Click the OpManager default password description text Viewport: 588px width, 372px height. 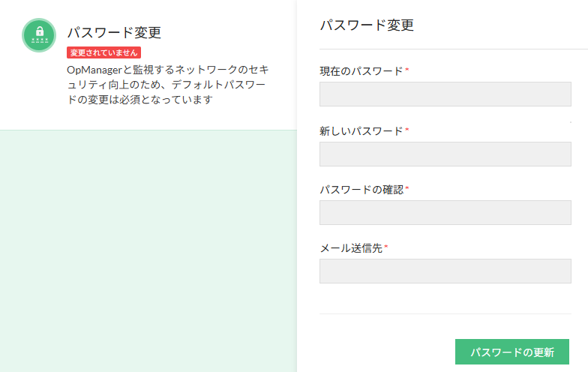coord(167,84)
